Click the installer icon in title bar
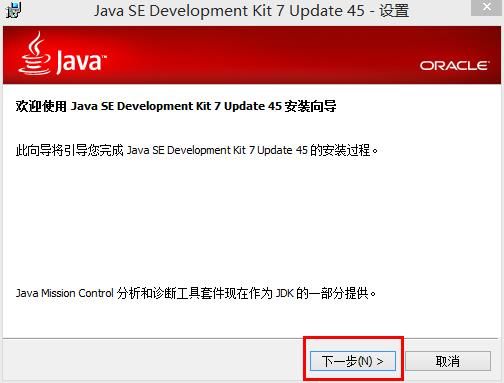 (13, 11)
